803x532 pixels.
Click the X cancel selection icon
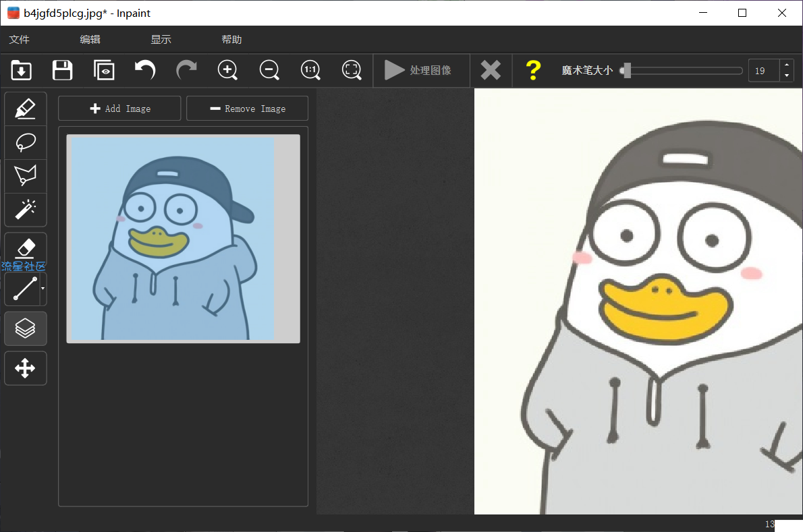click(491, 70)
